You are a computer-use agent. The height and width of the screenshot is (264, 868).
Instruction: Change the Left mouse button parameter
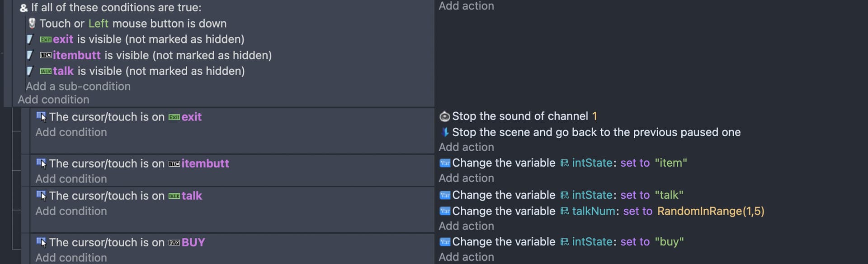pos(98,24)
